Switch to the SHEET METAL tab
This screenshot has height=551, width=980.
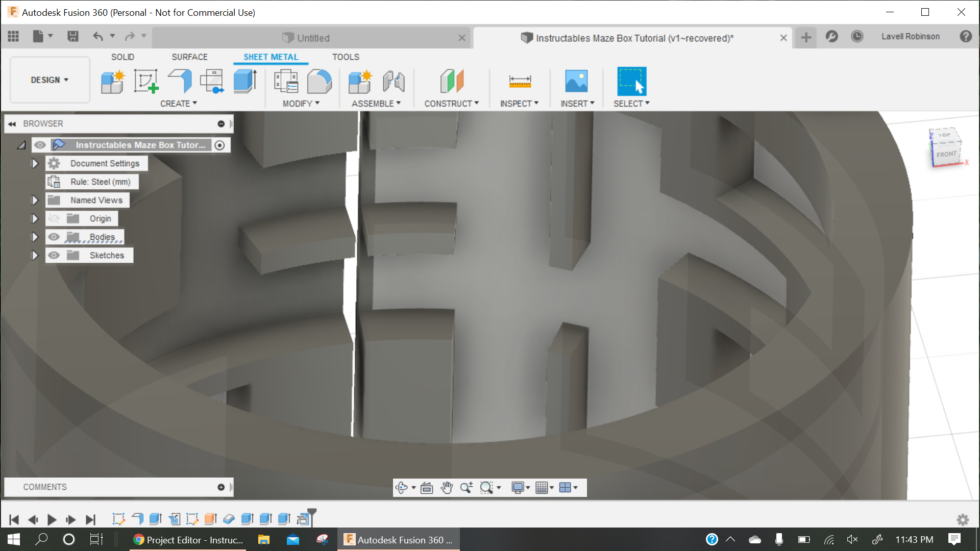pos(271,57)
